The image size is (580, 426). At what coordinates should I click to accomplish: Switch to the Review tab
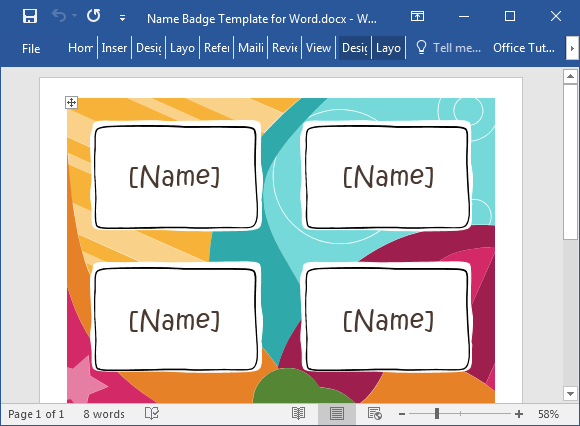(x=285, y=48)
